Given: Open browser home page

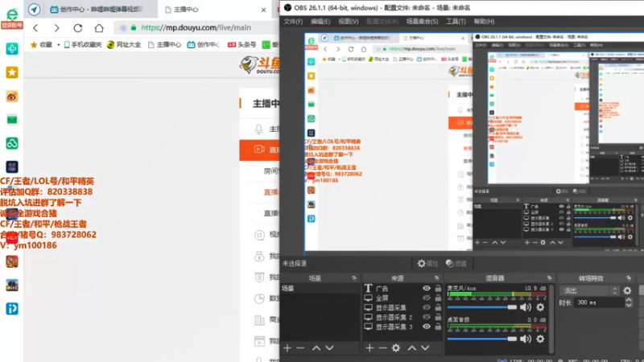Looking at the screenshot, I should [99, 28].
